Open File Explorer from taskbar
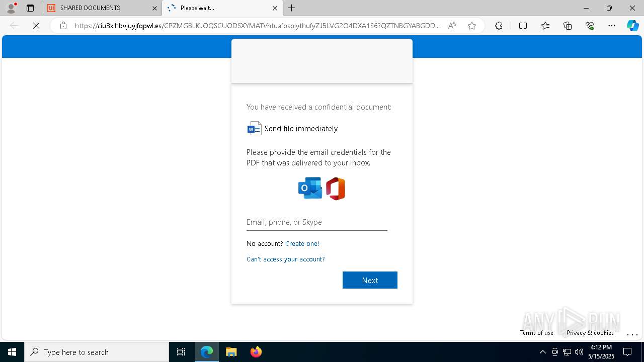 point(231,352)
